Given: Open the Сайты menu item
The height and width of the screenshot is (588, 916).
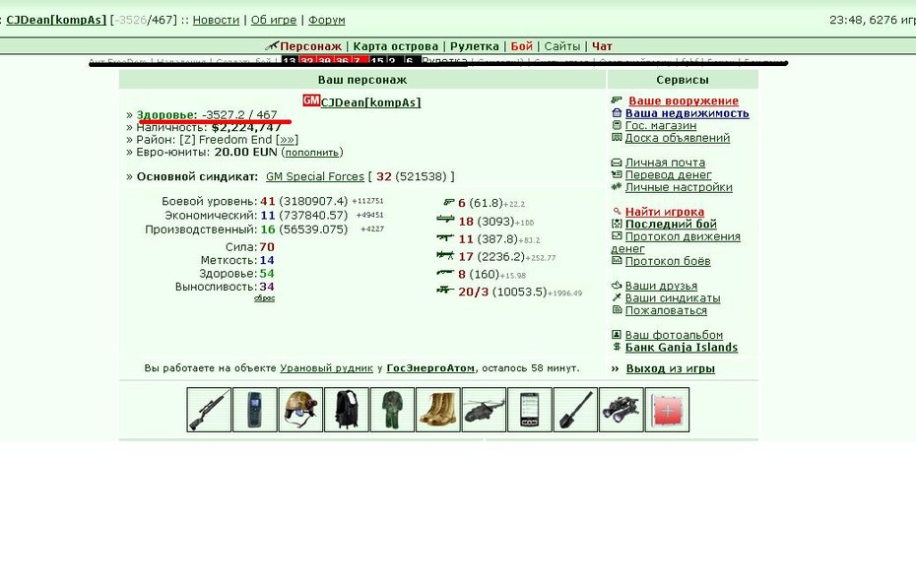Looking at the screenshot, I should click(562, 46).
